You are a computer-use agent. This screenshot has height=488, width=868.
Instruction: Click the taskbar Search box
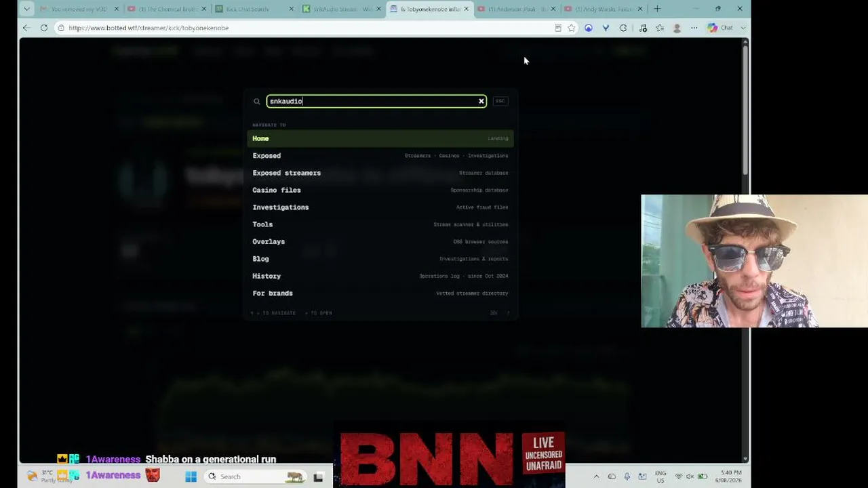[255, 476]
